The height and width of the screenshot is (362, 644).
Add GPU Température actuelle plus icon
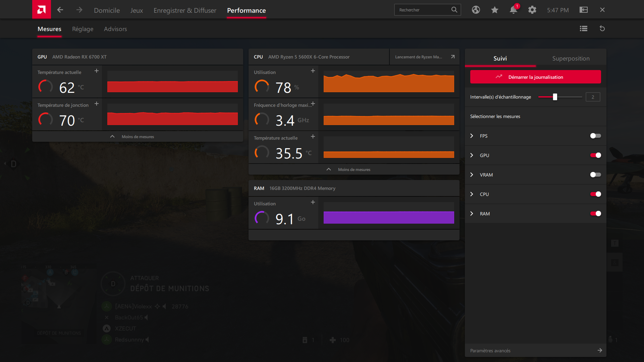(x=97, y=71)
